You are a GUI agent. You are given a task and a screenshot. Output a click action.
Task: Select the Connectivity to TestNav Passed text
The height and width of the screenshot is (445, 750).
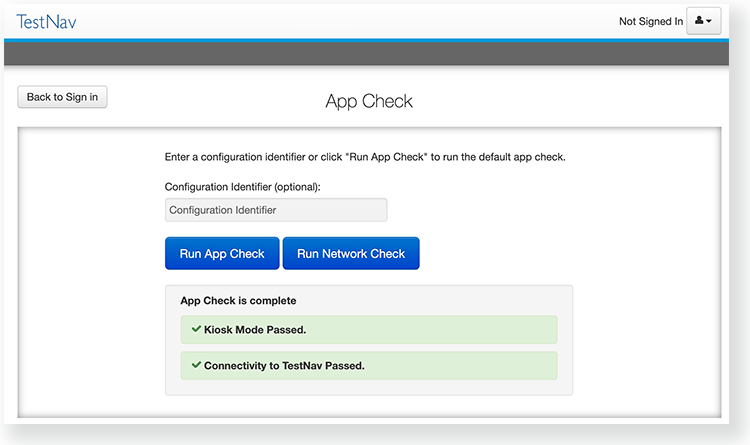[284, 366]
